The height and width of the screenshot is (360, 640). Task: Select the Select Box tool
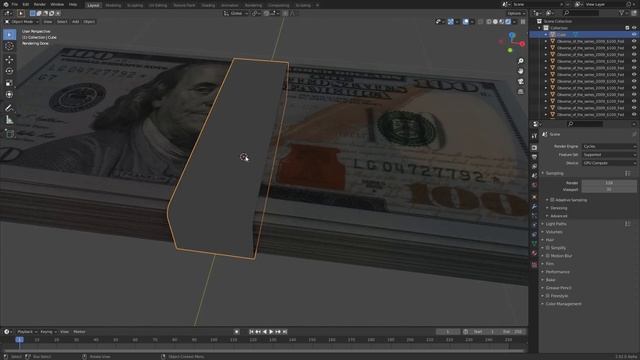[9, 35]
